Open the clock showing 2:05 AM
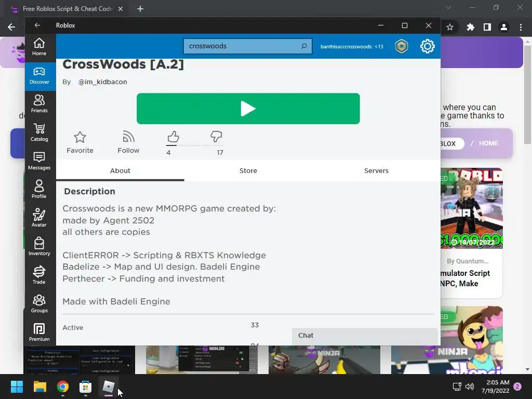 [496, 387]
